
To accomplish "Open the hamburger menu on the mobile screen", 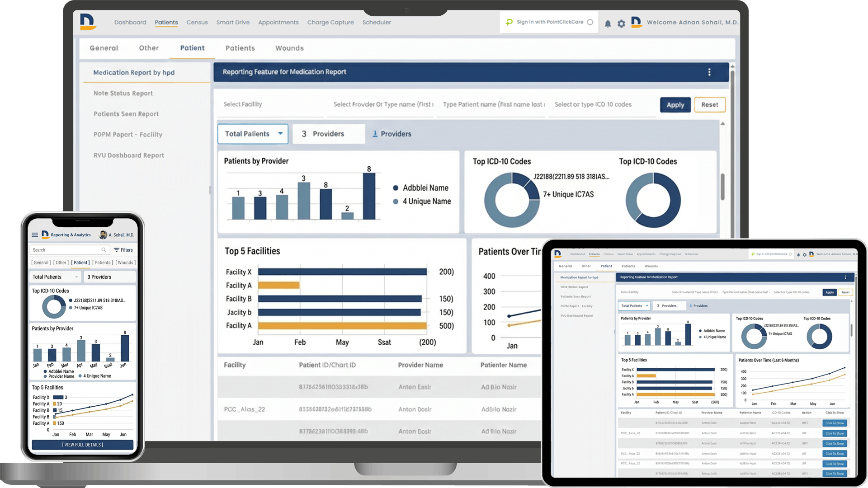I will (x=35, y=235).
